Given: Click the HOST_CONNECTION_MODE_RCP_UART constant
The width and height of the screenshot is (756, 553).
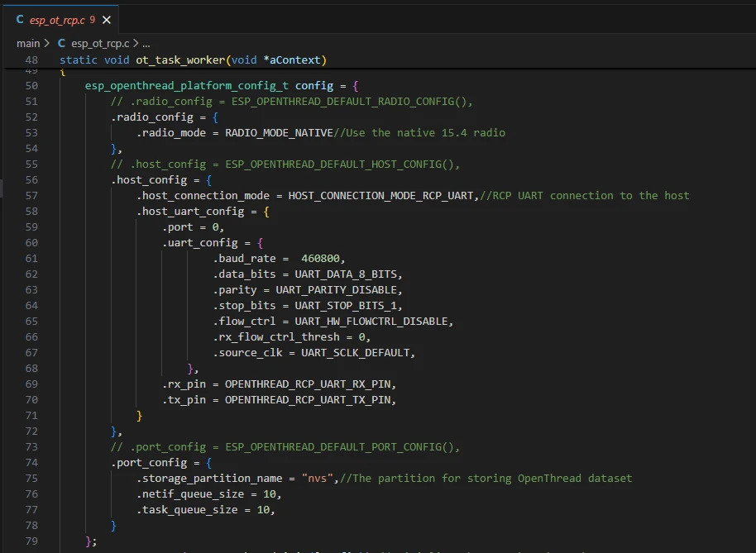Looking at the screenshot, I should [x=382, y=196].
